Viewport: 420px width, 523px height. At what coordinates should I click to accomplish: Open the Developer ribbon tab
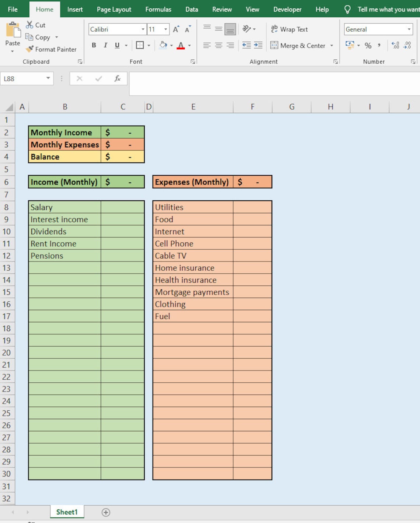coord(287,9)
